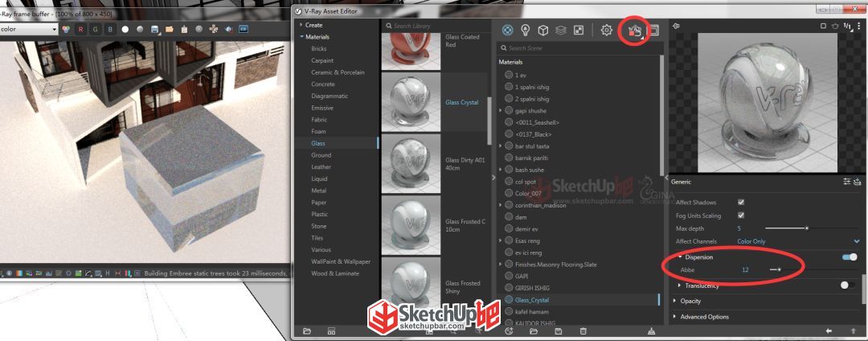Open the Textures checker icon
The width and height of the screenshot is (868, 341).
[579, 31]
